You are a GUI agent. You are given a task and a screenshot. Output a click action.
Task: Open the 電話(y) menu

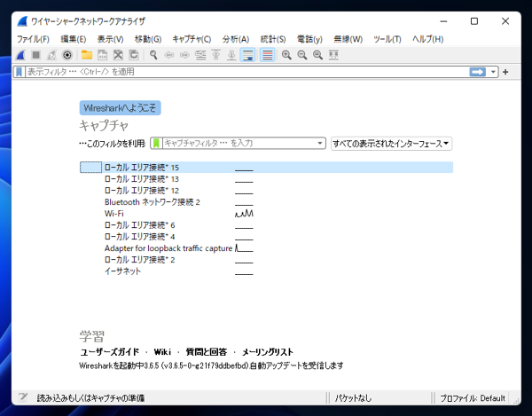(309, 39)
